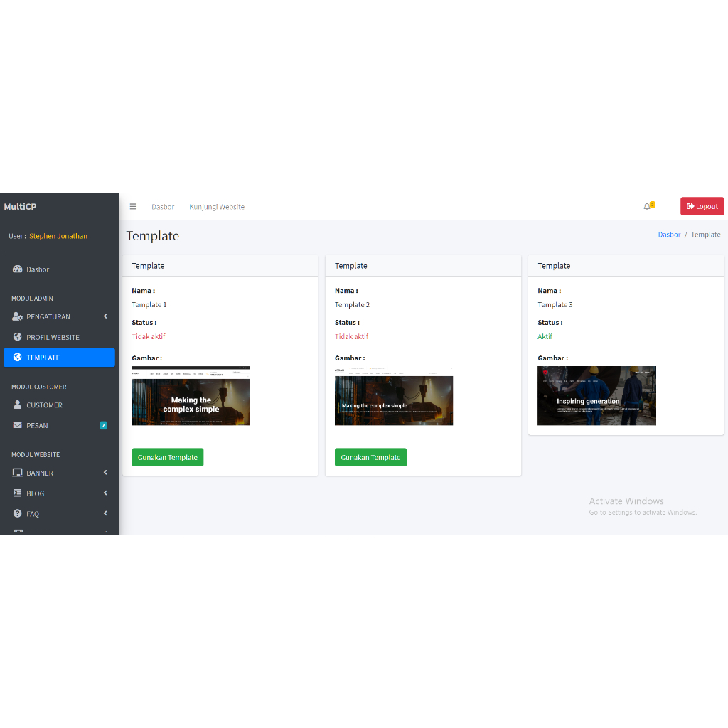Open the Dasbor breadcrumb link
This screenshot has width=728, height=728.
click(669, 234)
